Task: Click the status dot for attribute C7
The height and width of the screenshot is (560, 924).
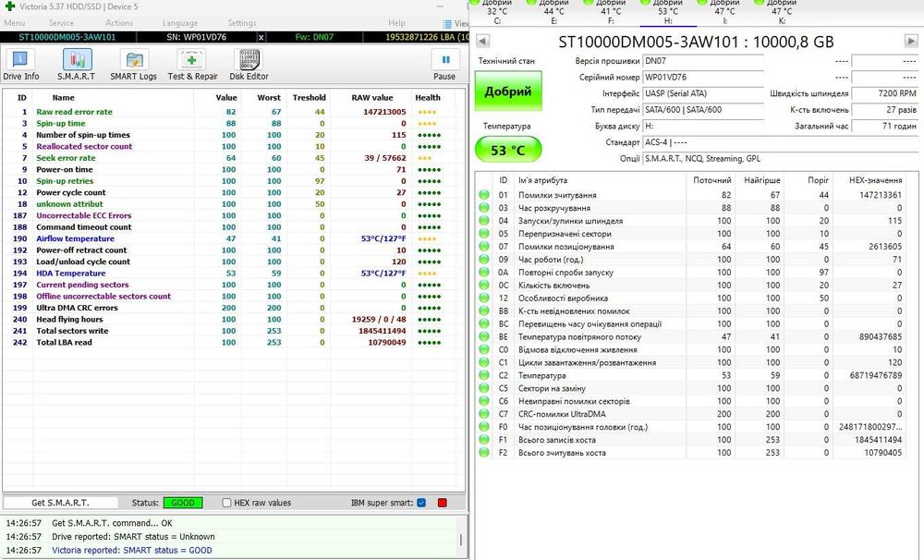Action: 484,414
